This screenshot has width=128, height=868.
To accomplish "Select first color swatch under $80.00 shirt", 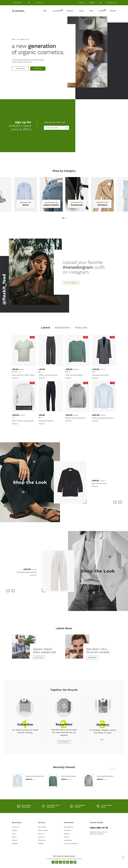I will [12, 372].
